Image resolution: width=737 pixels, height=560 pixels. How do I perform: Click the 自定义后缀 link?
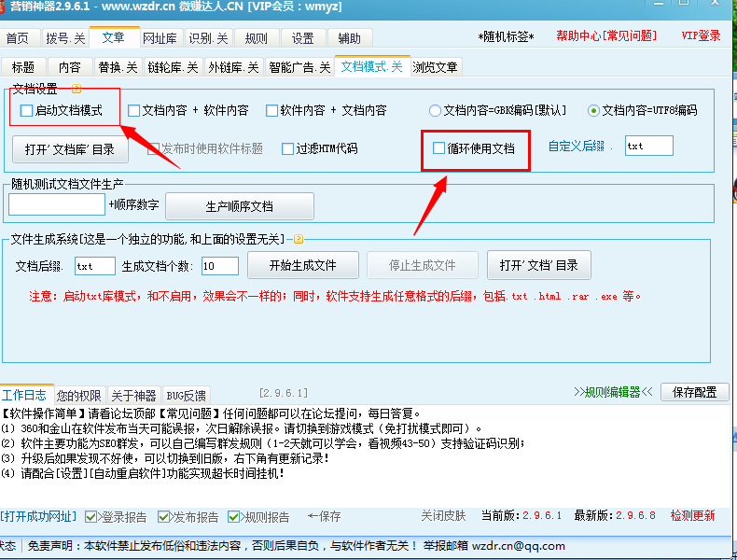pyautogui.click(x=577, y=147)
